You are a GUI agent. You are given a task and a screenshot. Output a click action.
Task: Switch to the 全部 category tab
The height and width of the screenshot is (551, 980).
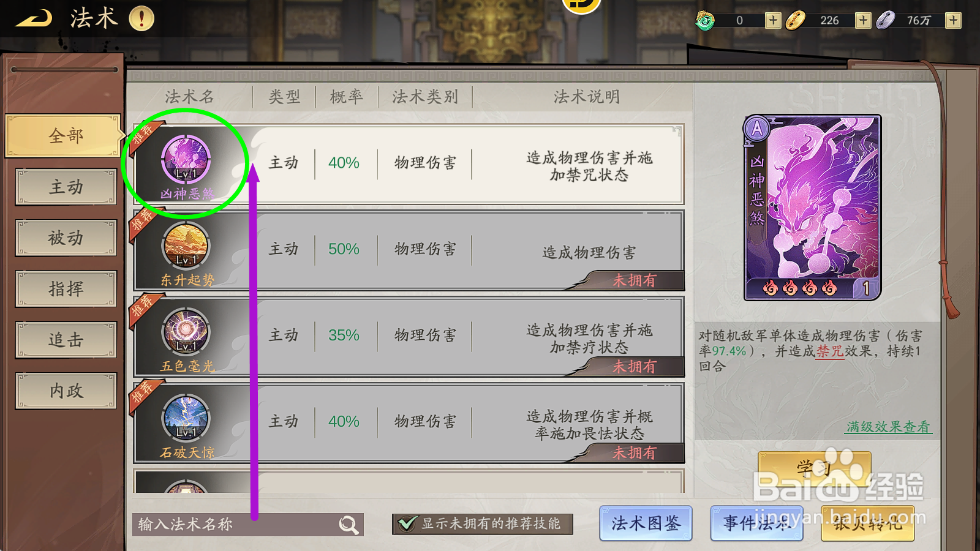64,136
